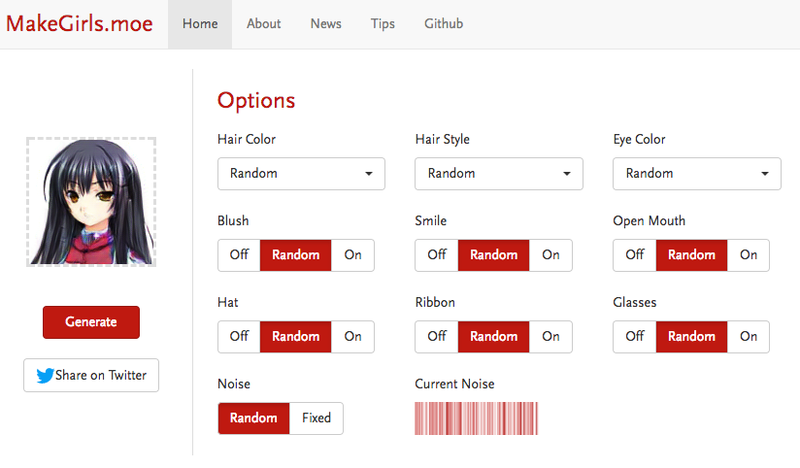The height and width of the screenshot is (468, 800).
Task: Open the Tips page
Action: tap(383, 24)
